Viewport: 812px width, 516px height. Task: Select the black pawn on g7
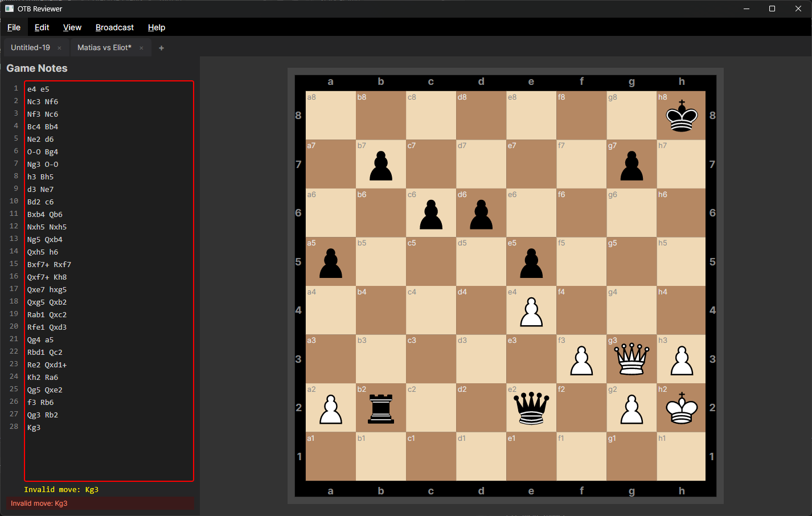tap(631, 165)
